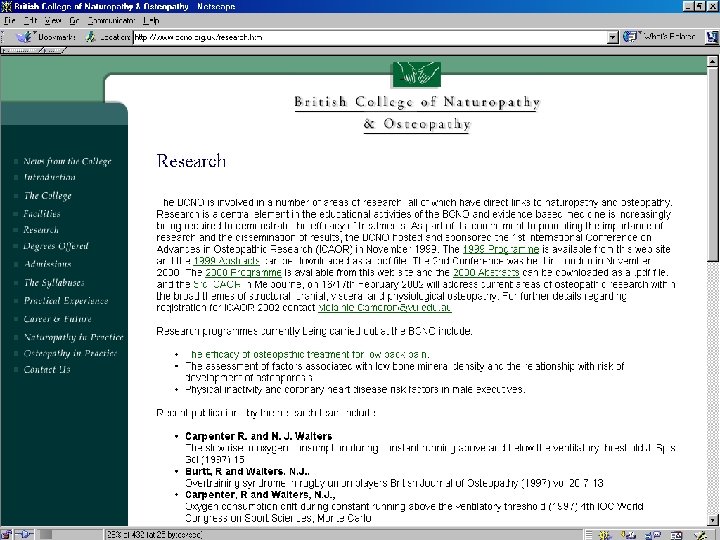Open The Syllabuses sidebar link
This screenshot has width=720, height=540.
click(54, 283)
